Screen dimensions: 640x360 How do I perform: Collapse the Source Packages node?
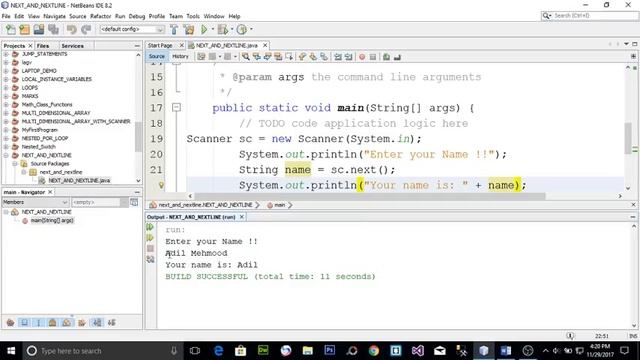pos(15,164)
